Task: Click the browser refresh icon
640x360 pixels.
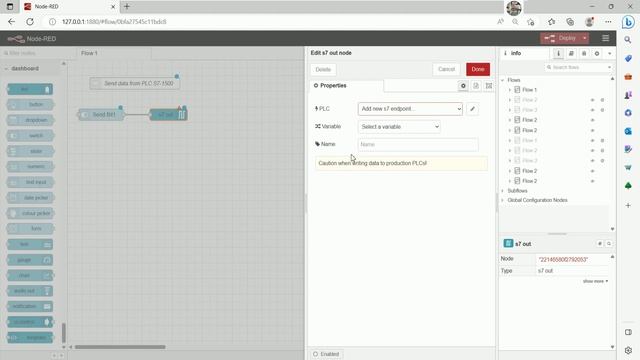Action: 30,22
